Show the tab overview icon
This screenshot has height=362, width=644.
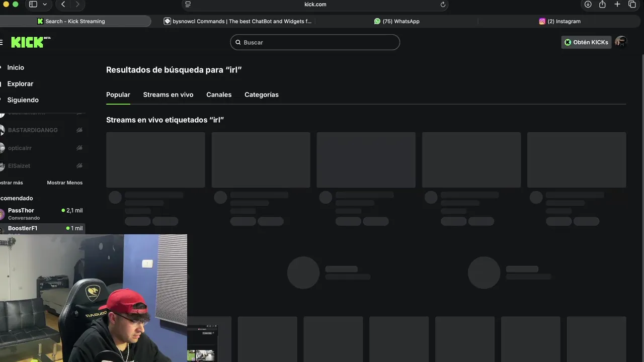point(632,5)
